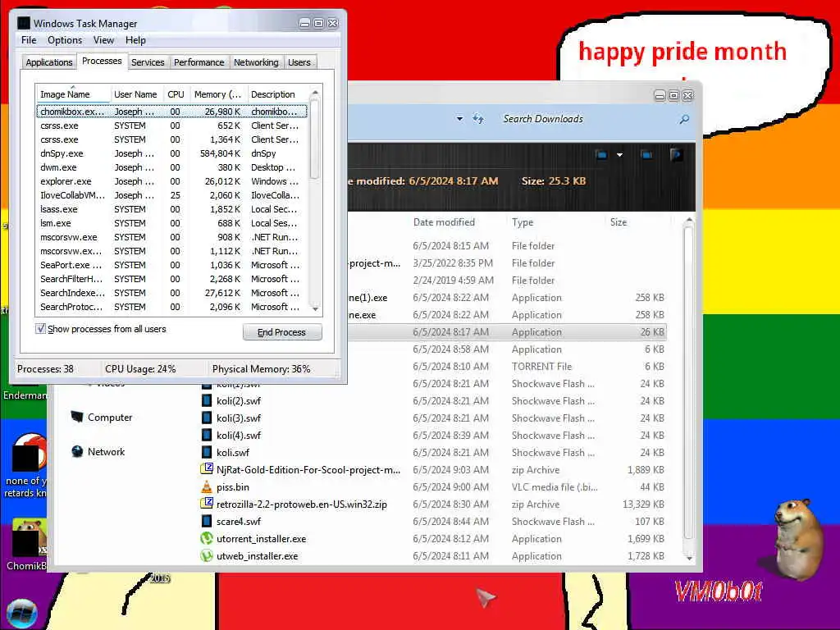Viewport: 840px width, 630px height.
Task: Click the refresh arrows beside address bar
Action: 478,119
